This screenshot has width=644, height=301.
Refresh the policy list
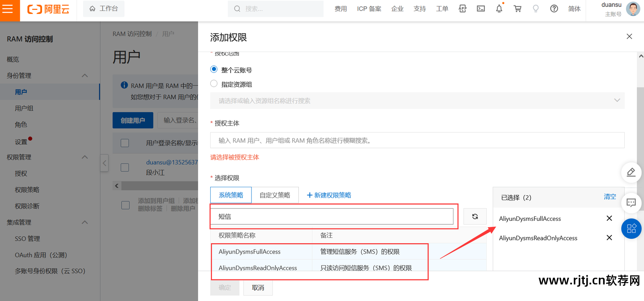(x=475, y=216)
